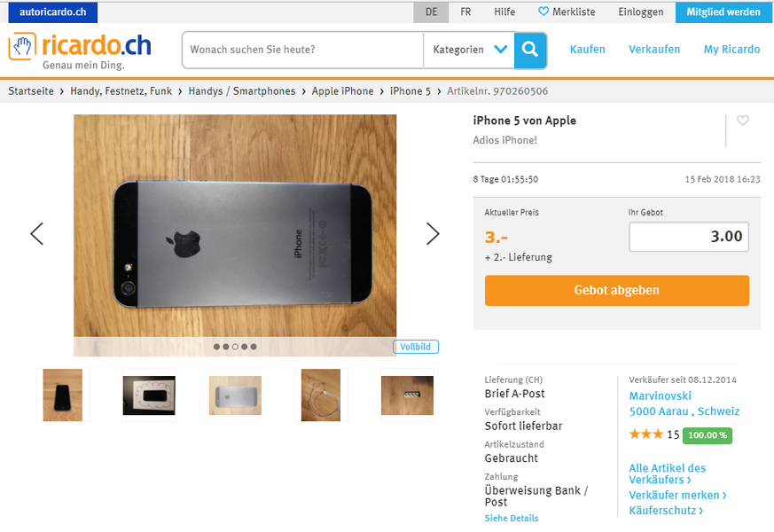Open the Siehe Details link

pyautogui.click(x=512, y=518)
